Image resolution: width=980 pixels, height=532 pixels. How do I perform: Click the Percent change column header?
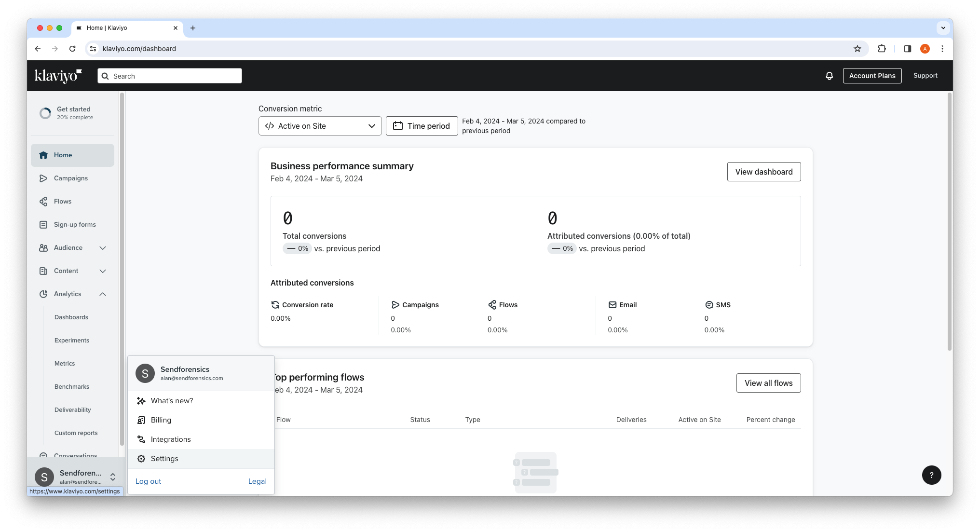pos(771,420)
